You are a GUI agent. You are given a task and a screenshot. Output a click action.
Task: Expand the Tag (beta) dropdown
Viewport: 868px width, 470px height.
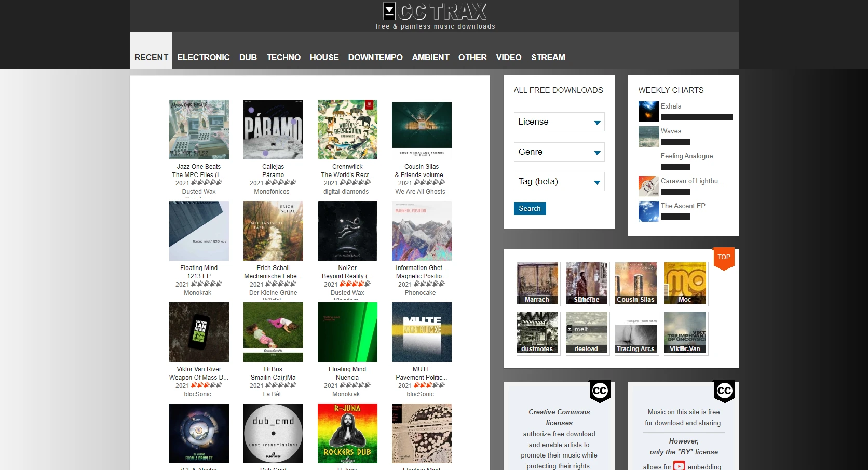click(x=559, y=182)
